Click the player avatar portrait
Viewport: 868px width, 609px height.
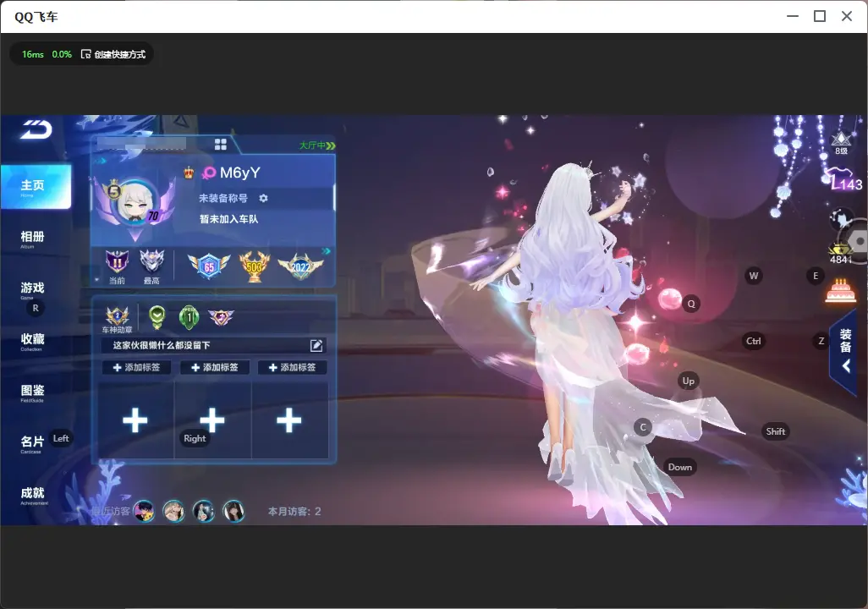pos(135,202)
